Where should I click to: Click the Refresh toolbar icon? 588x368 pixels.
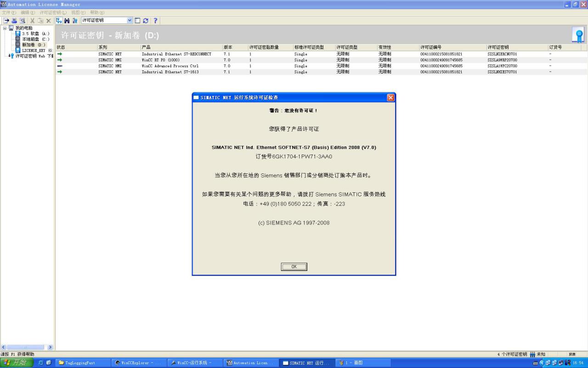(x=146, y=21)
